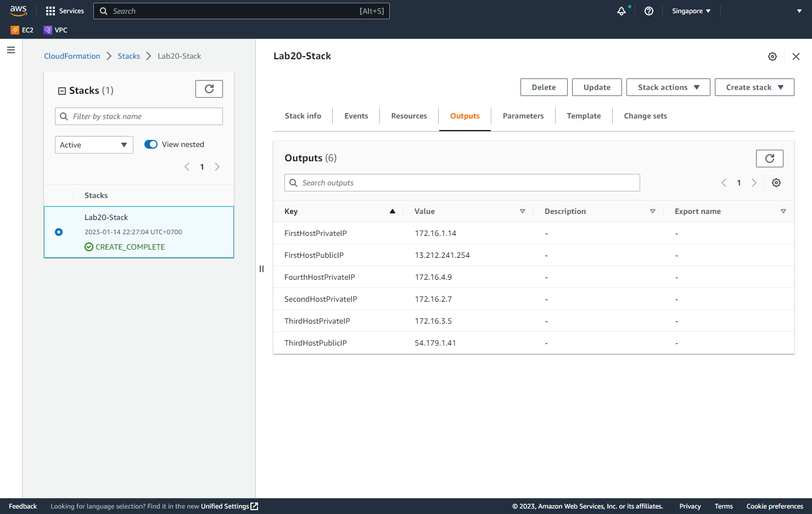Toggle the View nested switch

click(x=151, y=144)
